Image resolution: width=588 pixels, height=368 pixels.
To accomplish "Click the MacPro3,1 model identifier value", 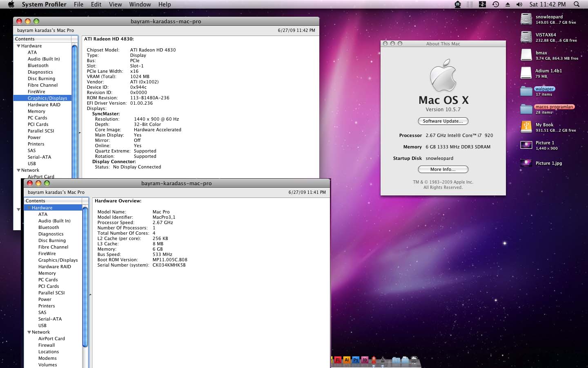I will (164, 217).
